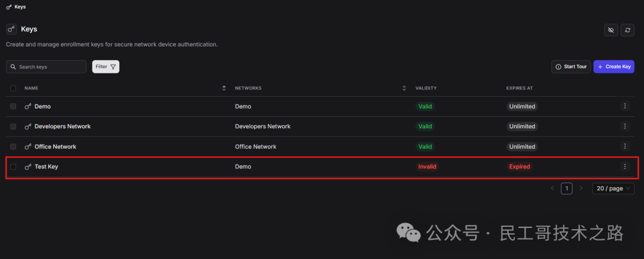
Task: Select all keys with header checkbox
Action: (x=13, y=88)
